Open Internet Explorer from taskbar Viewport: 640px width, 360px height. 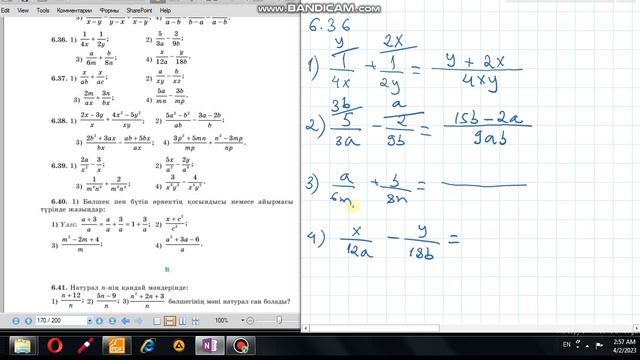(x=147, y=345)
